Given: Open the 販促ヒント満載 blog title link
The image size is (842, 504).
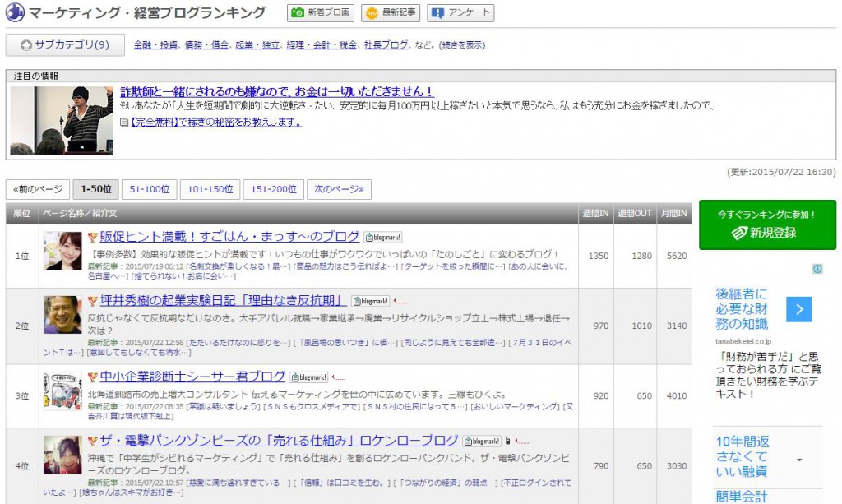Looking at the screenshot, I should coord(229,236).
